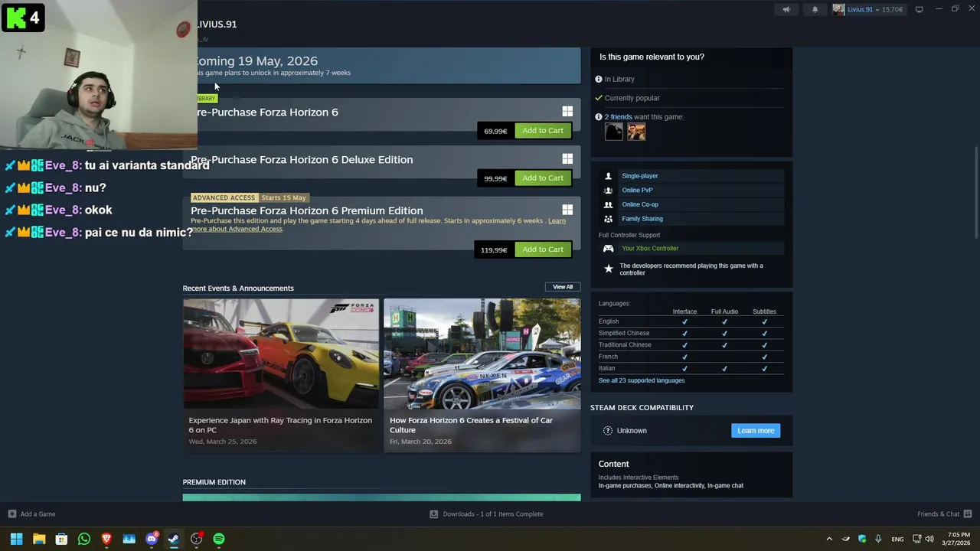Image resolution: width=980 pixels, height=551 pixels.
Task: Click the info icon beside '2 friends'
Action: (599, 117)
